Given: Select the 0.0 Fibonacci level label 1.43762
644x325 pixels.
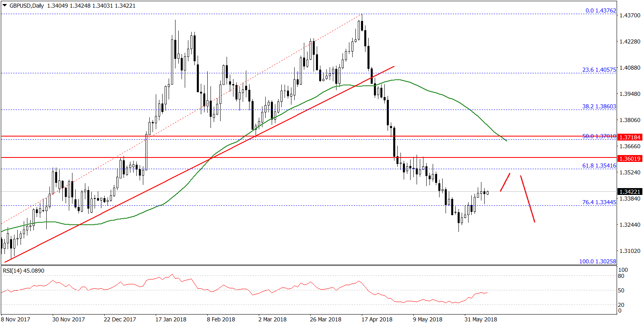Looking at the screenshot, I should [601, 10].
